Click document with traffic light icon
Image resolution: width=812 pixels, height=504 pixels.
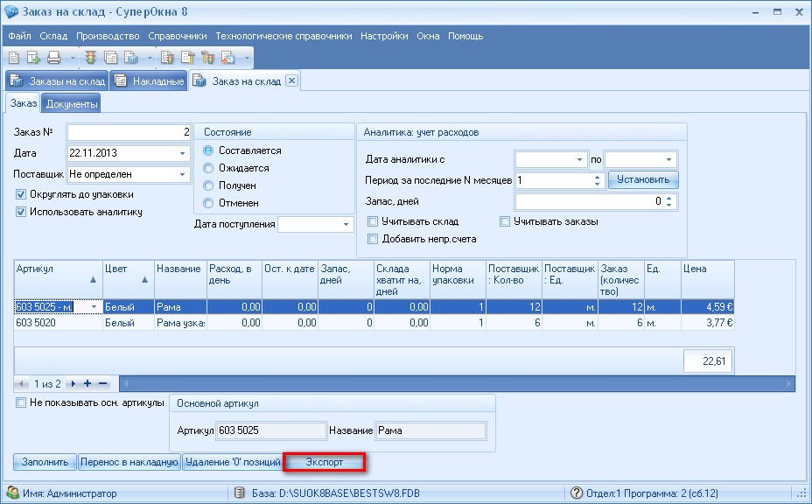click(167, 58)
